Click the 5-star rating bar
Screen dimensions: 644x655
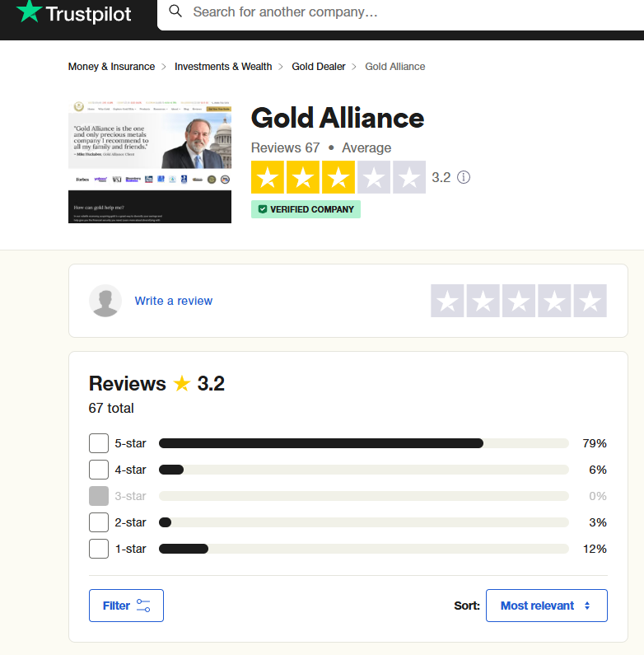[x=364, y=443]
